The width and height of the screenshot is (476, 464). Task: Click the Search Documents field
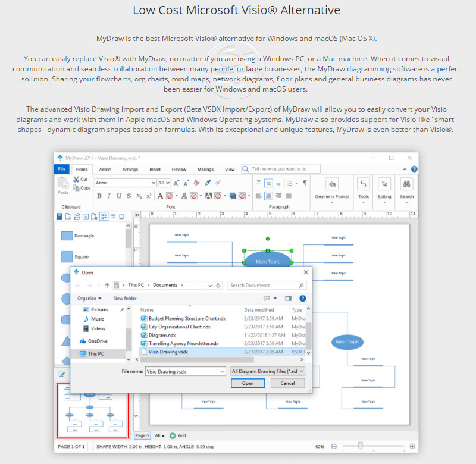(267, 286)
